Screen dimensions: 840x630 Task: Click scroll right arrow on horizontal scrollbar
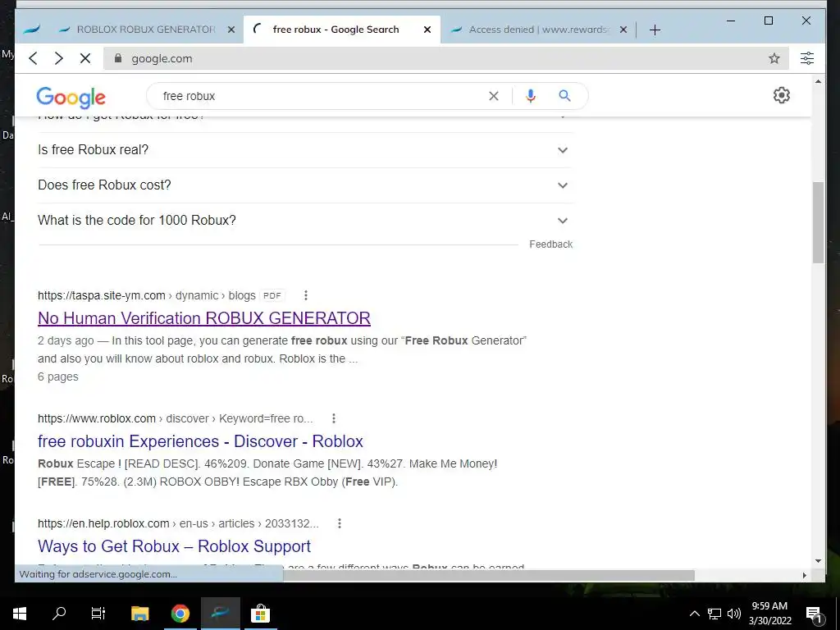804,575
